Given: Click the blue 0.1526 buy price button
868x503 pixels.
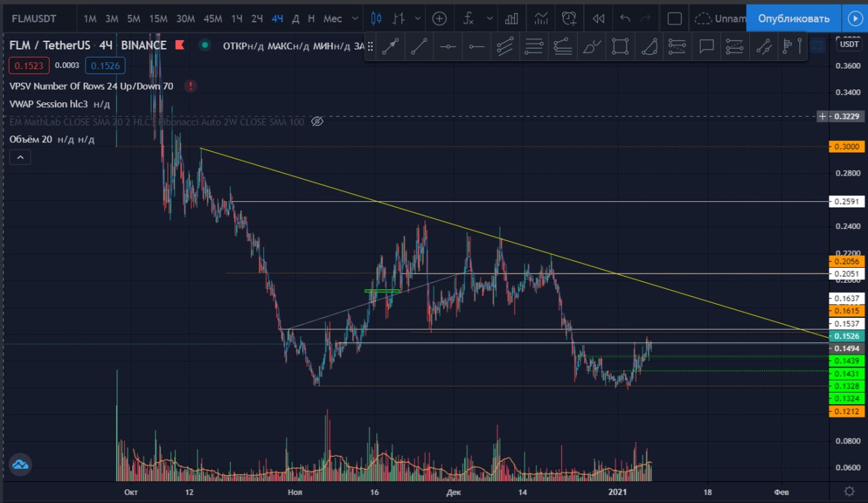Looking at the screenshot, I should click(105, 66).
